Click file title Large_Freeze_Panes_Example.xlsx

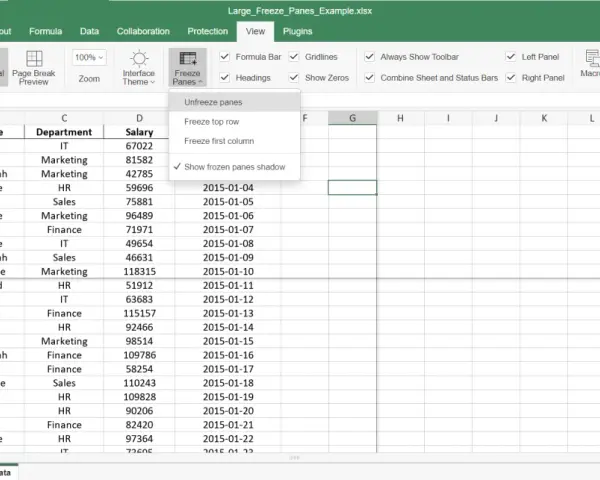point(300,11)
